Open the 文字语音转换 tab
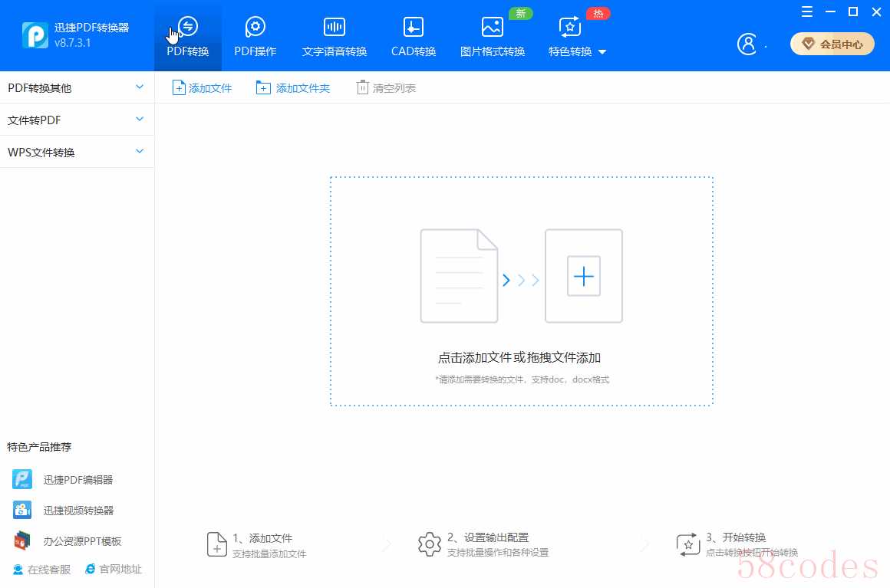890x588 pixels. (x=335, y=36)
